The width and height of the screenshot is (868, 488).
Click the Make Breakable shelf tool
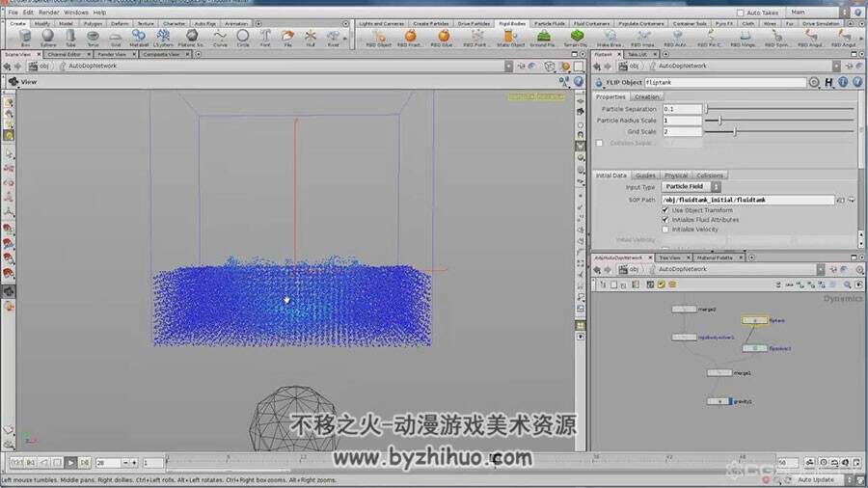coord(609,39)
